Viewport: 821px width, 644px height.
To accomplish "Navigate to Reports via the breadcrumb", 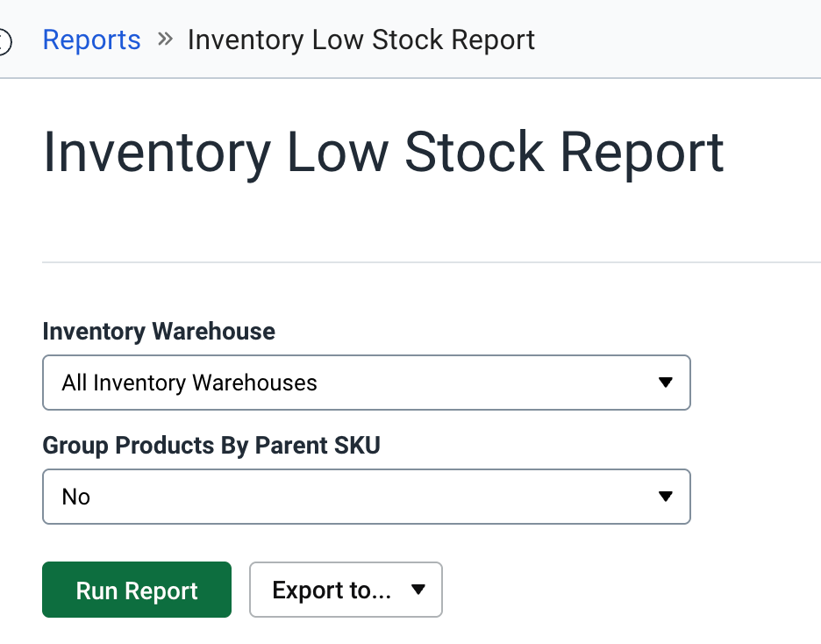I will pos(91,39).
